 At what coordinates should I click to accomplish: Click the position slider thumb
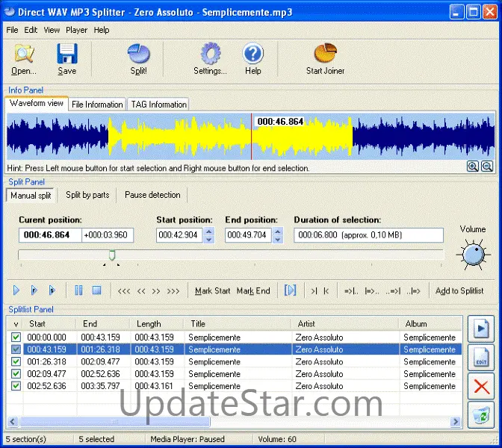click(112, 255)
